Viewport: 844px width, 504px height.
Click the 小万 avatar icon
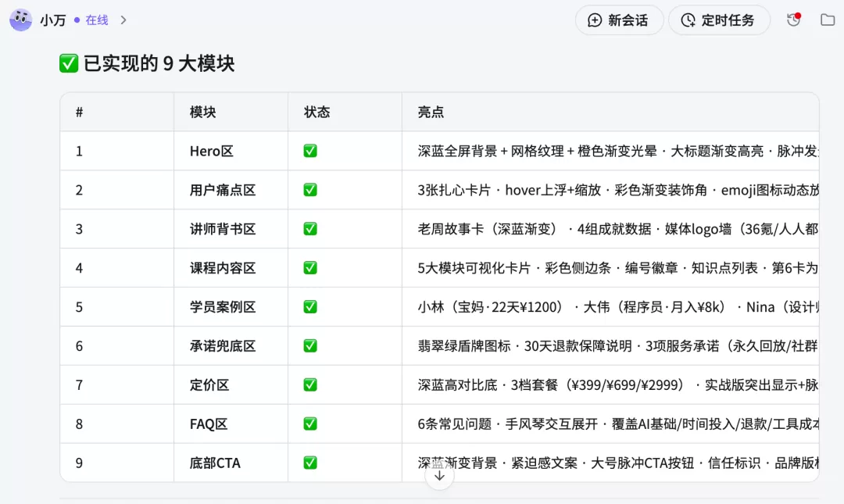click(20, 20)
